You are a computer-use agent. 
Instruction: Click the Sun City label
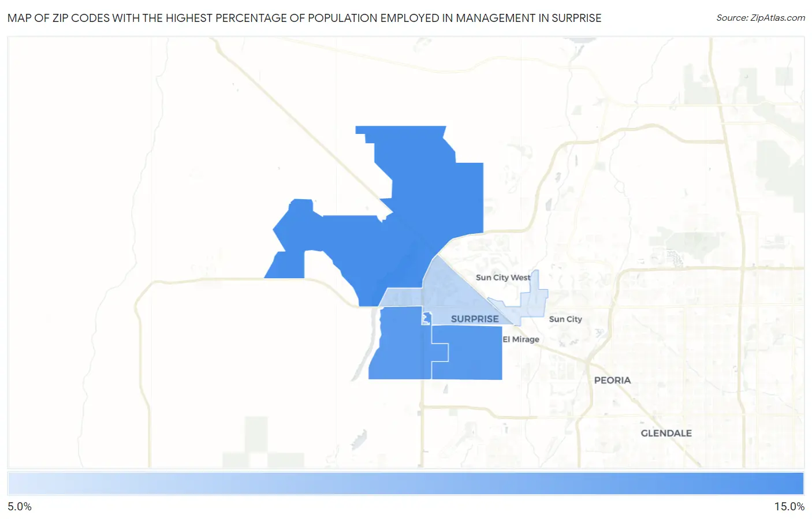coord(565,319)
